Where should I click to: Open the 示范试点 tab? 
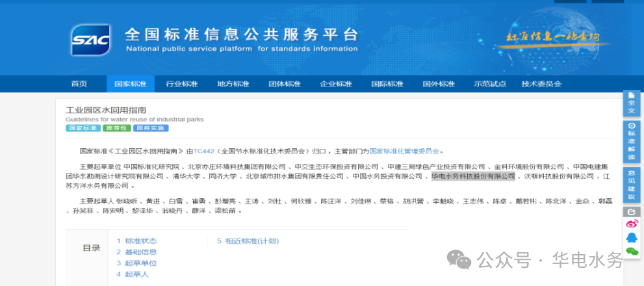point(490,84)
